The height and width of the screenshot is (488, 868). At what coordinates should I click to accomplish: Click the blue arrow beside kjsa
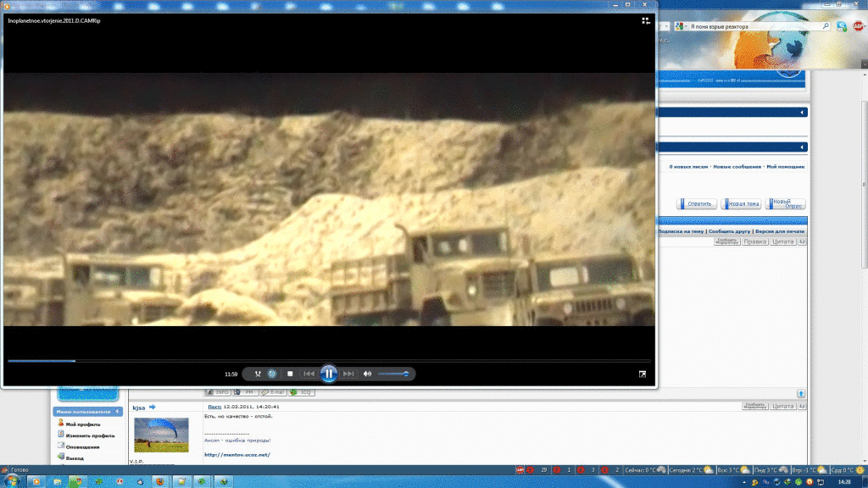(x=153, y=408)
